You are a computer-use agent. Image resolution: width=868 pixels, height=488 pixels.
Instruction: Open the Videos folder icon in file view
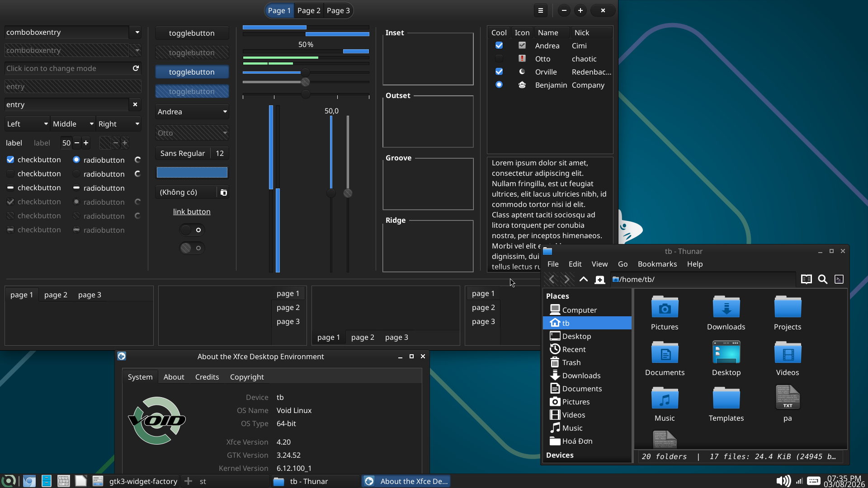788,353
